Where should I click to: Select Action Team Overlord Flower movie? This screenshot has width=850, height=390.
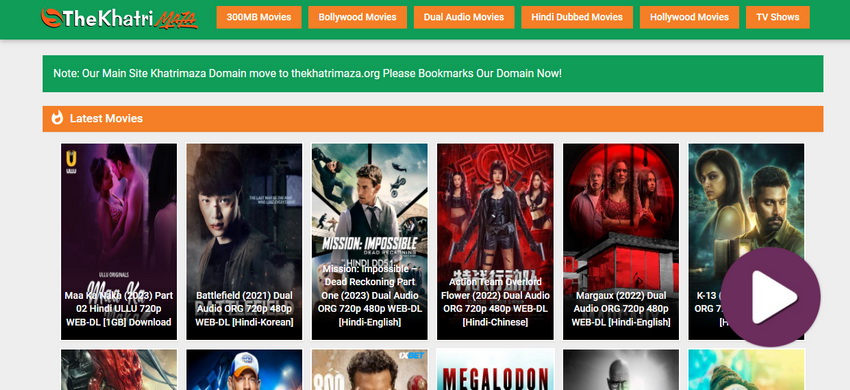coord(495,241)
